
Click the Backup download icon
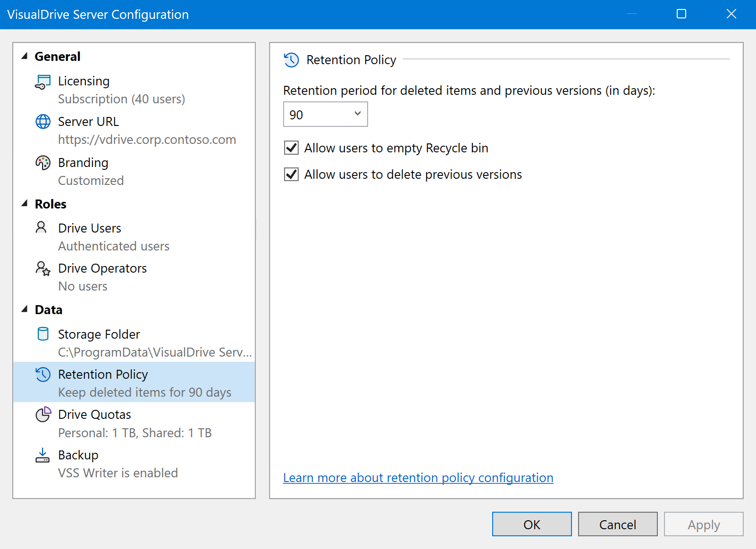pyautogui.click(x=42, y=455)
